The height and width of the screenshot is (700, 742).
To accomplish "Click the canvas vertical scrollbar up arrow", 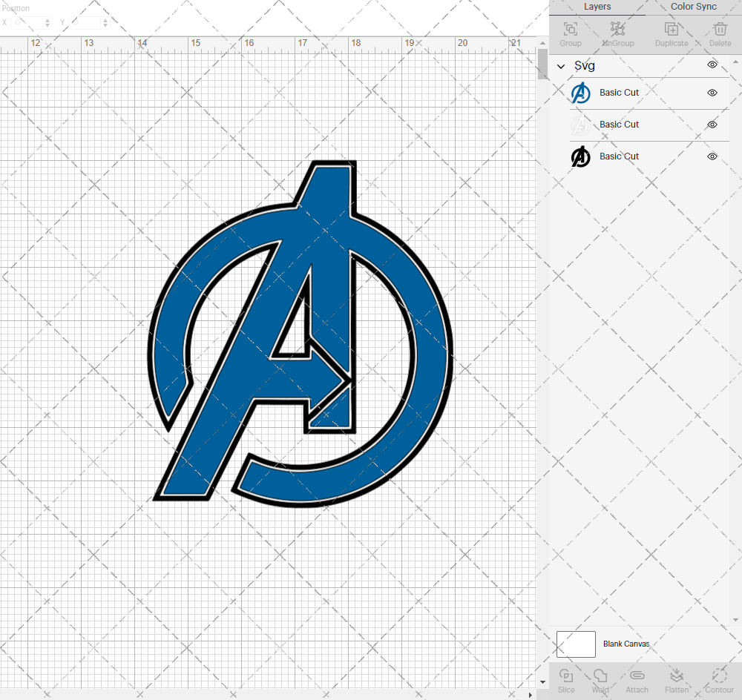I will (x=542, y=43).
